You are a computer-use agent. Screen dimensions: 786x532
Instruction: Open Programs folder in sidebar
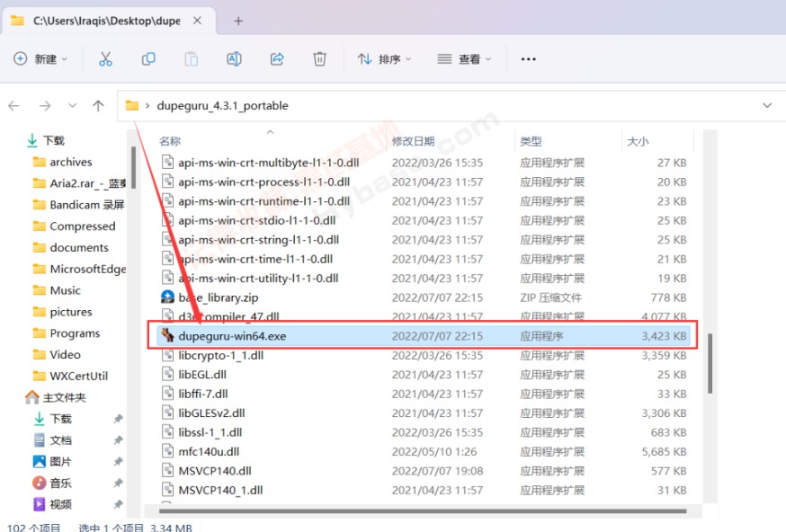click(67, 333)
